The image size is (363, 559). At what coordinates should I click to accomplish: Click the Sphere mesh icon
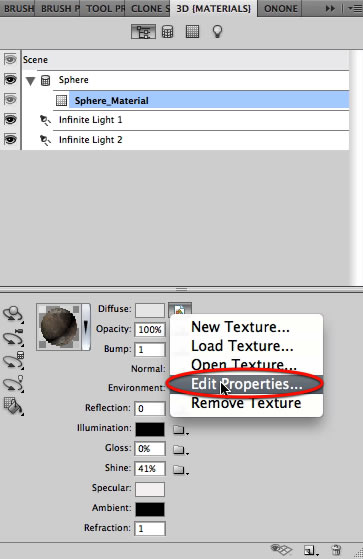[x=45, y=80]
